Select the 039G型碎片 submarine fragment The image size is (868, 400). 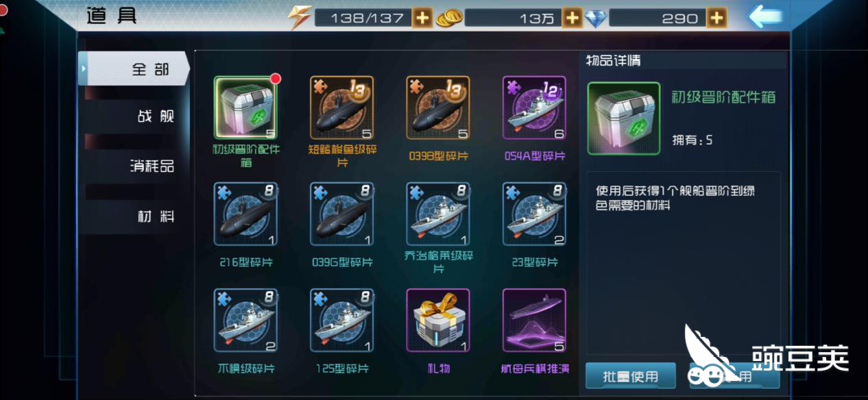342,214
